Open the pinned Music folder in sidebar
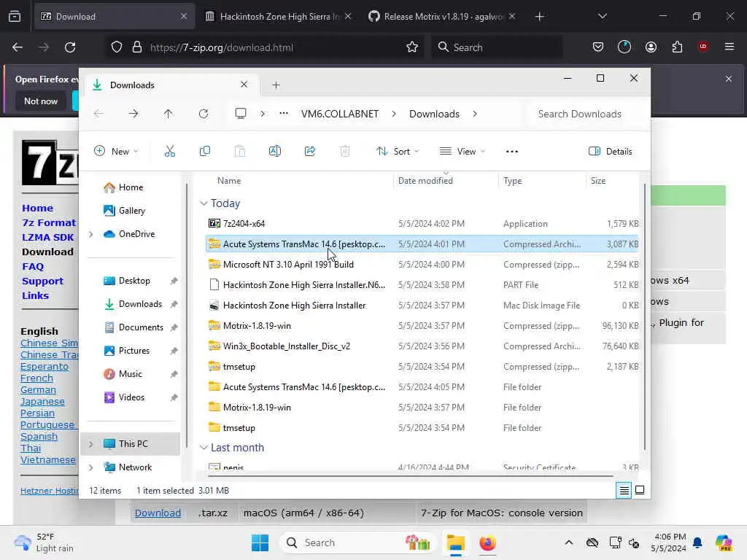 [123, 374]
